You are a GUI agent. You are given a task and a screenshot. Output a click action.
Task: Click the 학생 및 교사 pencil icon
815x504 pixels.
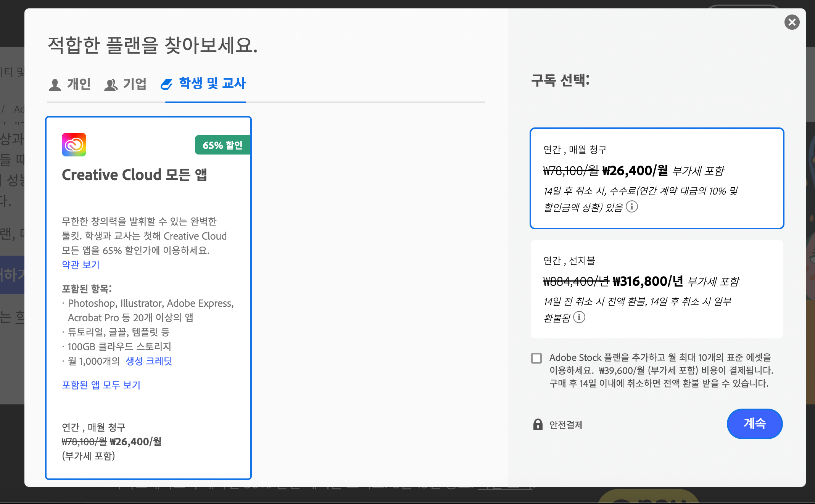coord(167,84)
